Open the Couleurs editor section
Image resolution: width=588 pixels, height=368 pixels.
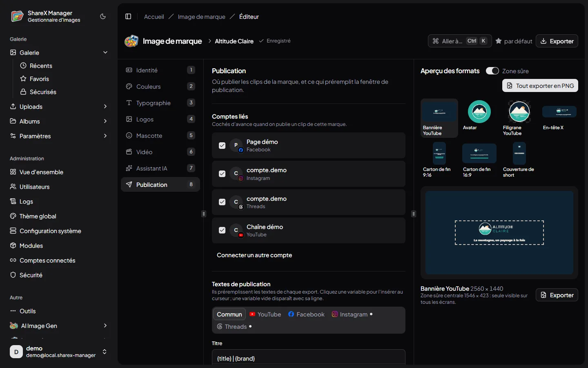pyautogui.click(x=160, y=86)
